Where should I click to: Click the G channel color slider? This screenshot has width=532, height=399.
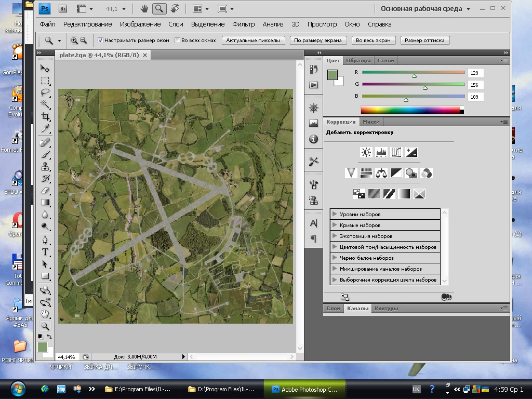coord(413,84)
